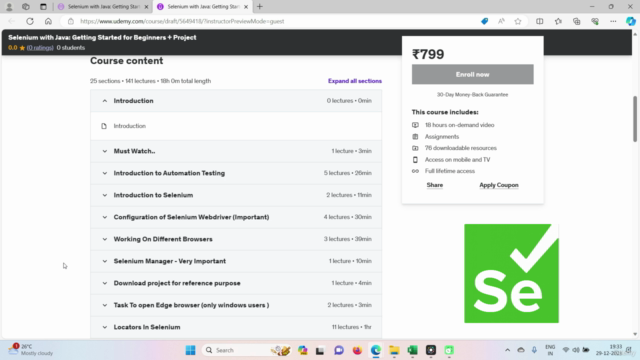Screen dimensions: 640x360
Task: Open the collections icon
Action: (576, 21)
